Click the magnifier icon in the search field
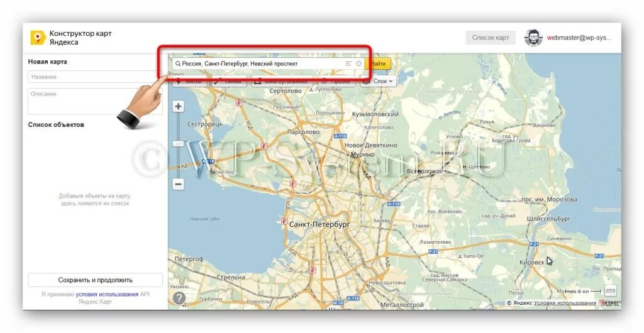This screenshot has height=333, width=644. click(178, 64)
